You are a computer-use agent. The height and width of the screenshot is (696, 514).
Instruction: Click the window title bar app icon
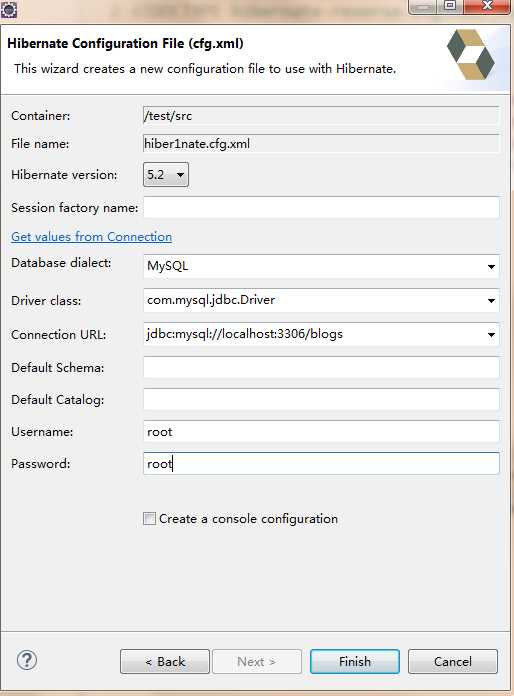8,9
